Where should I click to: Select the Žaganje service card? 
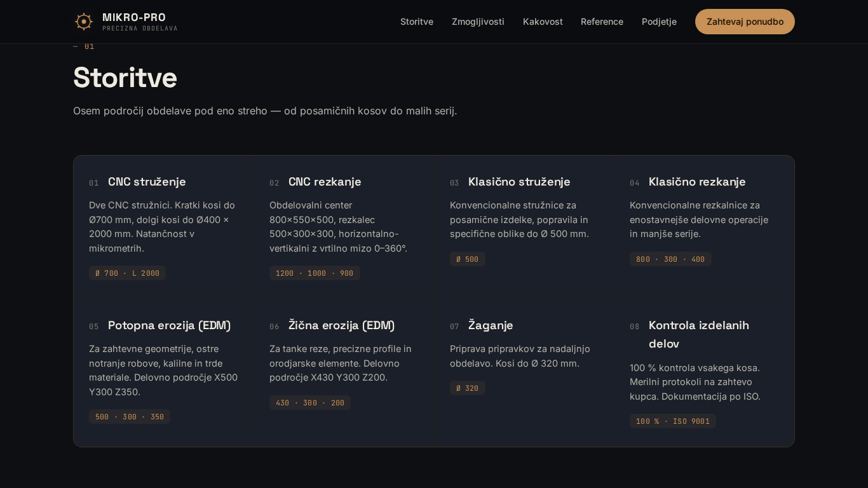pyautogui.click(x=491, y=325)
